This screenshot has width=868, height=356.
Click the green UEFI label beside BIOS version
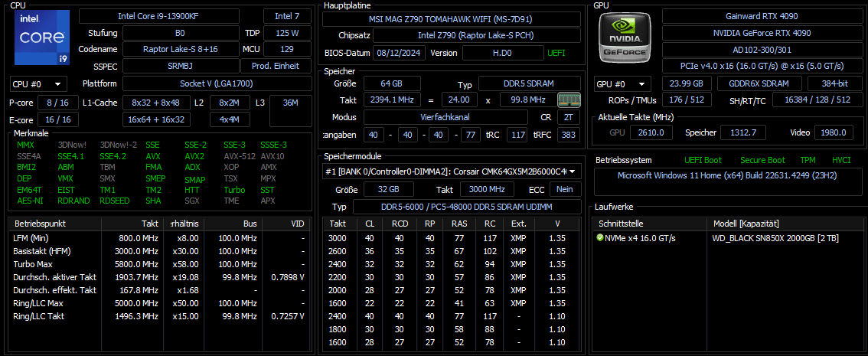[557, 53]
